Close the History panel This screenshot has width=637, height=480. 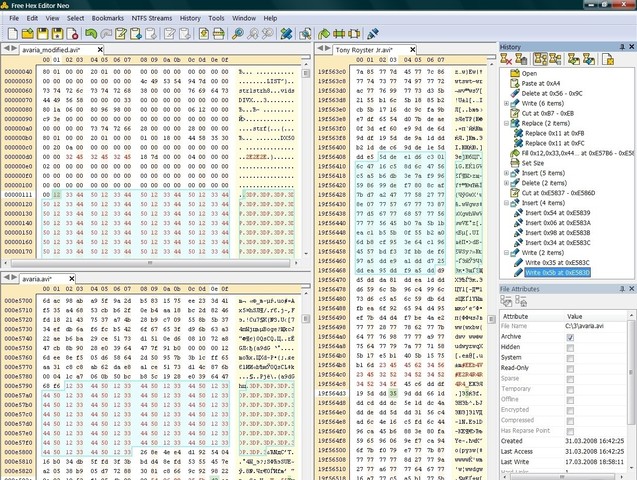pyautogui.click(x=631, y=47)
